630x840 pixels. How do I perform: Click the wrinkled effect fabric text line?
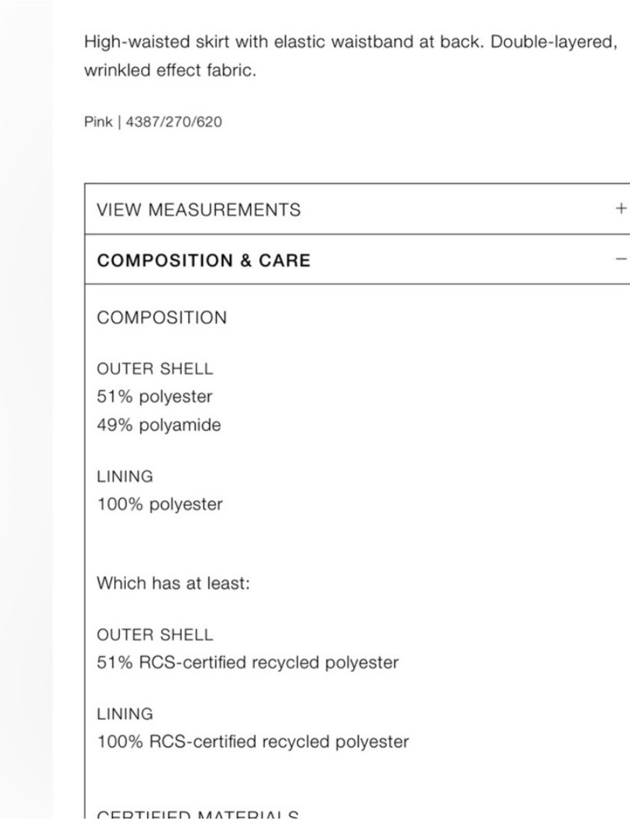(x=170, y=71)
